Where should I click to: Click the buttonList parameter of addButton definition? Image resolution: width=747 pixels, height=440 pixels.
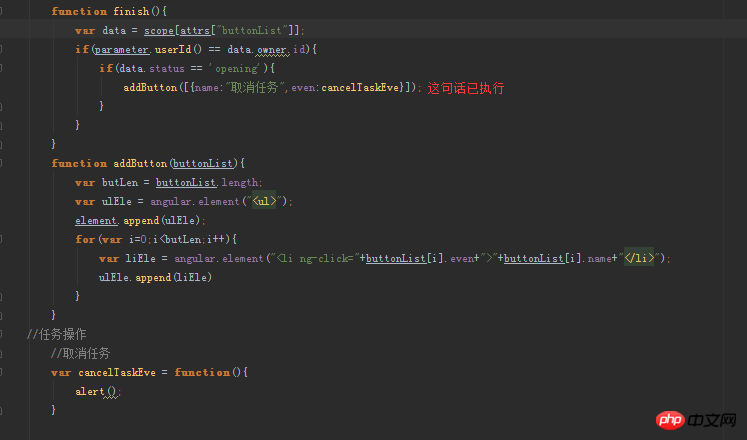point(202,163)
